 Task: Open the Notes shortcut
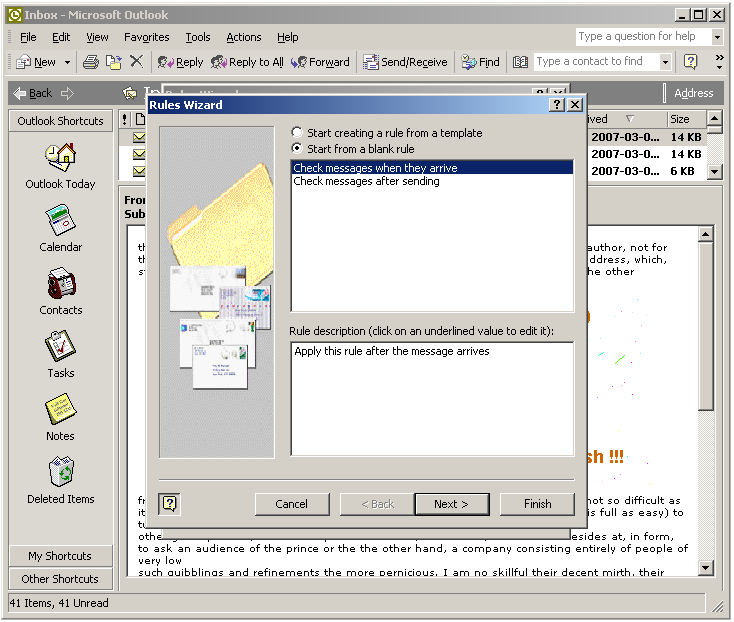60,417
